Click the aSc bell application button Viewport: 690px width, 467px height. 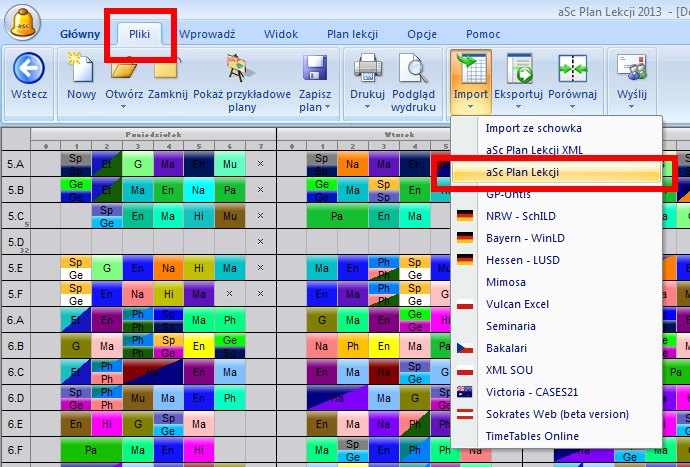22,23
